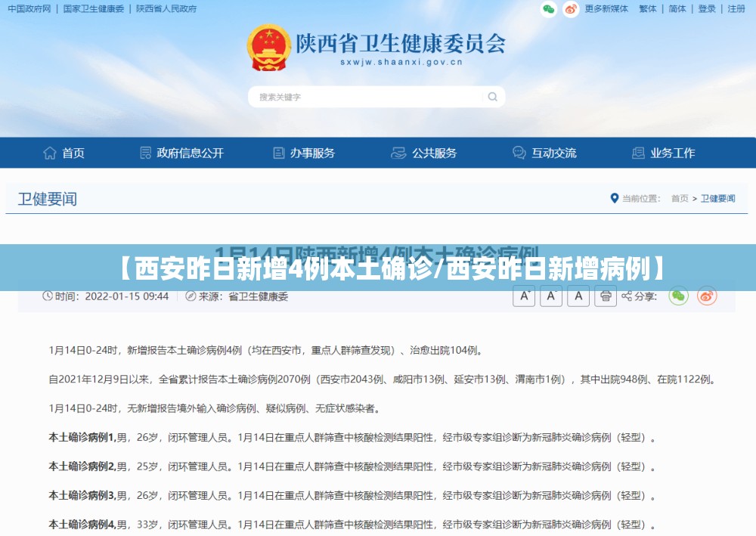756x536 pixels.
Task: Click the search magnifier icon
Action: [x=492, y=97]
